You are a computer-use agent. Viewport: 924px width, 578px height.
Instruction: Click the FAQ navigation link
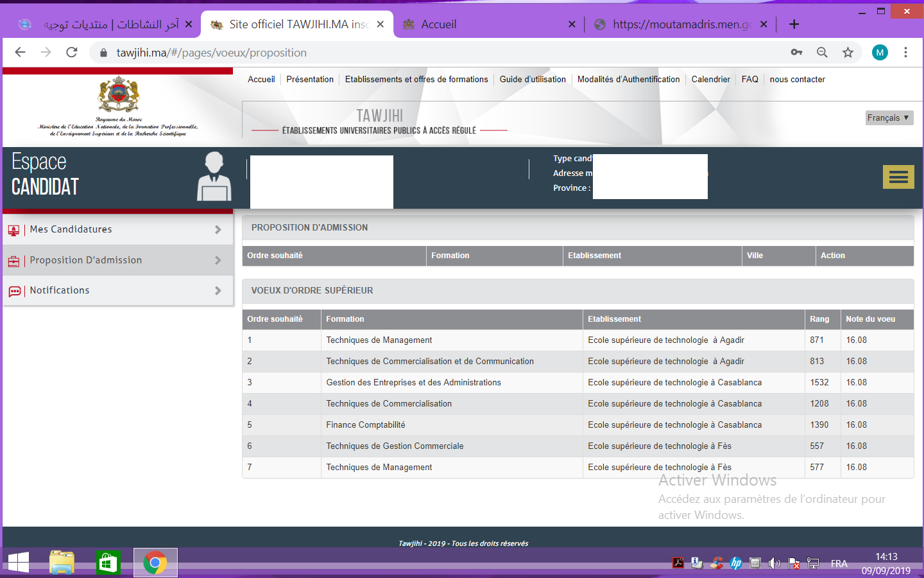[749, 80]
